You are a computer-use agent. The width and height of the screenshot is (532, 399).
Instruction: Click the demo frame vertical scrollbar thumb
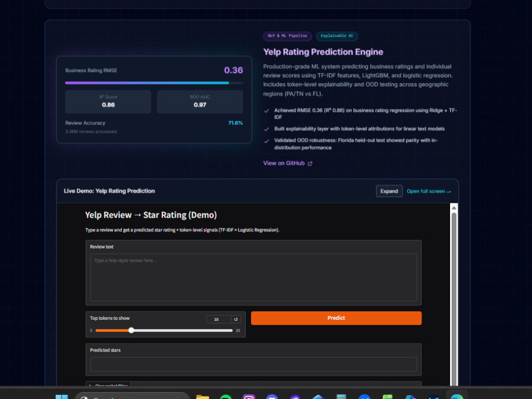click(x=454, y=298)
